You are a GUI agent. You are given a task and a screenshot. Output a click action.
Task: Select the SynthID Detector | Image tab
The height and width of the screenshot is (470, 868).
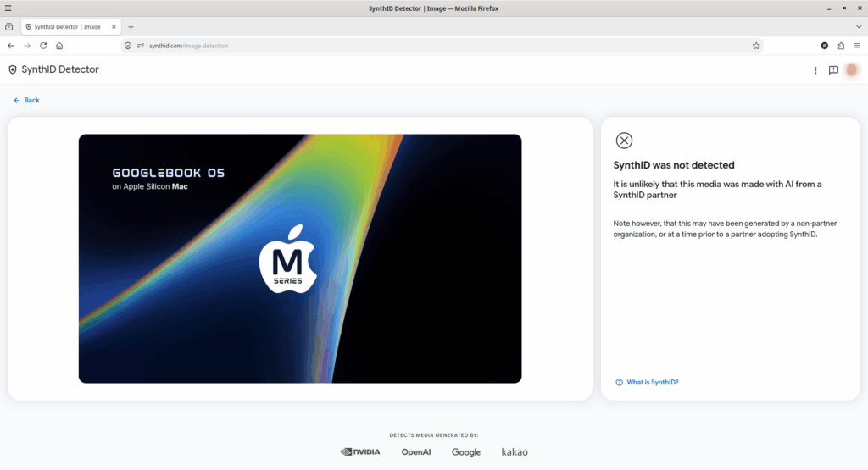(71, 26)
